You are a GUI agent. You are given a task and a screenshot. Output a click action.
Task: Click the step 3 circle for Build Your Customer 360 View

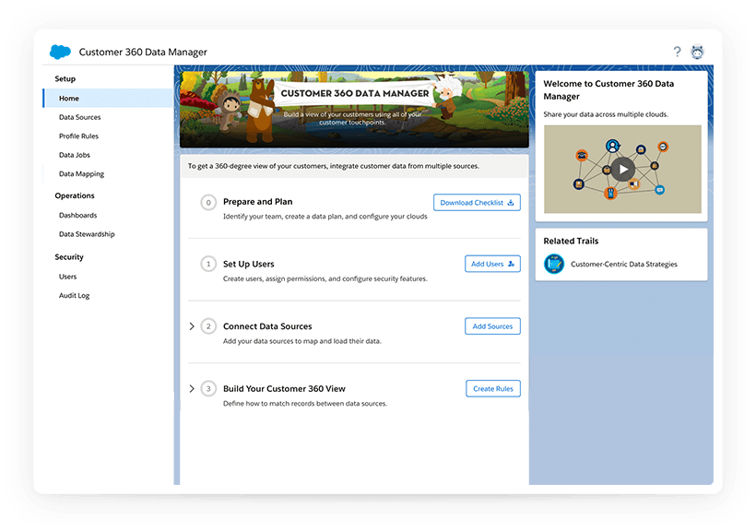coord(208,389)
